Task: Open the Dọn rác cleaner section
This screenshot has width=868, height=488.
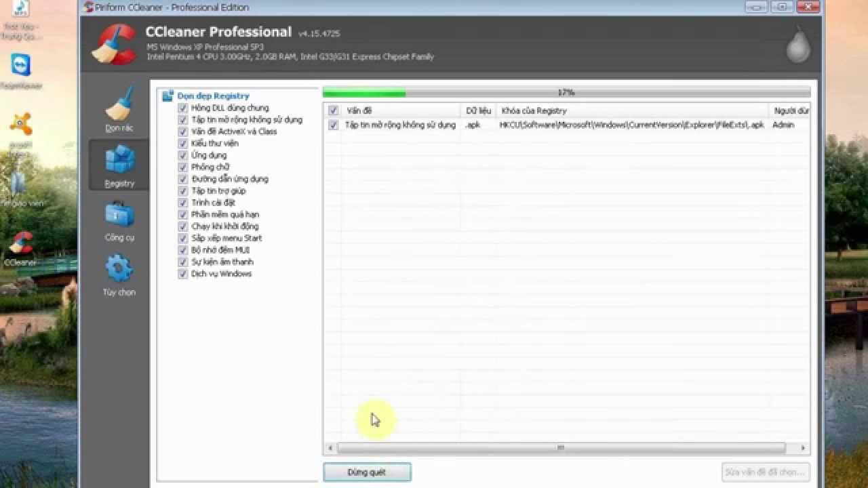Action: 119,109
